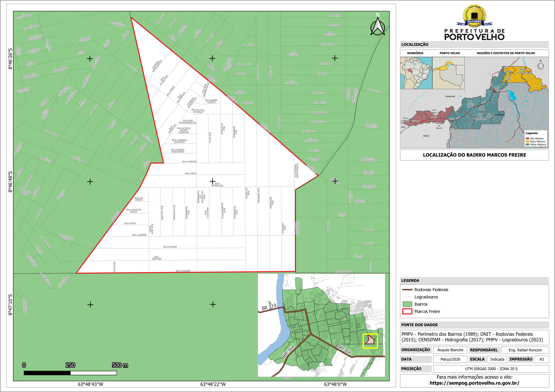
Task: Click the scale bar at 250 mark
Action: [x=70, y=373]
